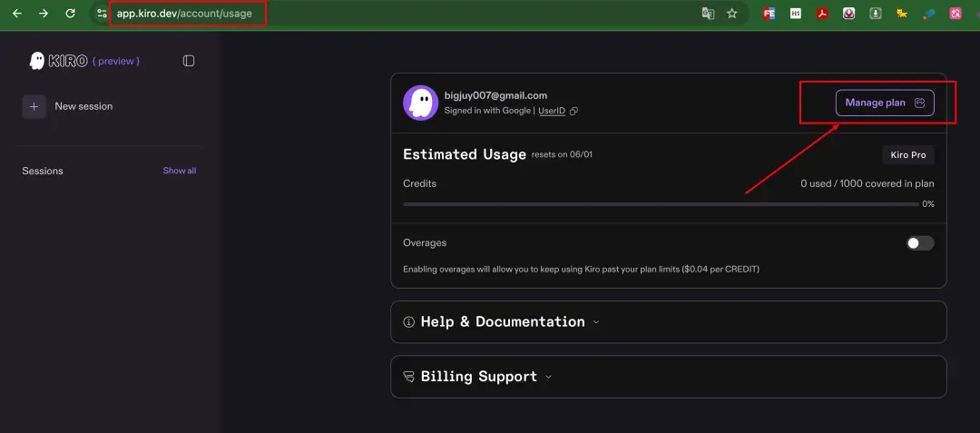Click the Kiro Pro plan badge
The image size is (980, 433).
(x=908, y=155)
